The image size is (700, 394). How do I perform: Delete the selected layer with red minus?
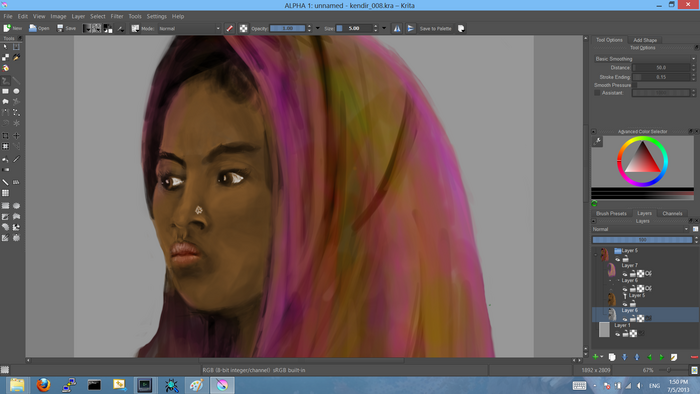(694, 357)
